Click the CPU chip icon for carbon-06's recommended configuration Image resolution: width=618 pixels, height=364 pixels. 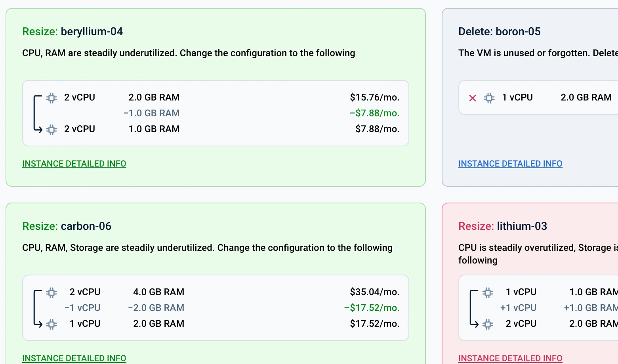tap(51, 324)
